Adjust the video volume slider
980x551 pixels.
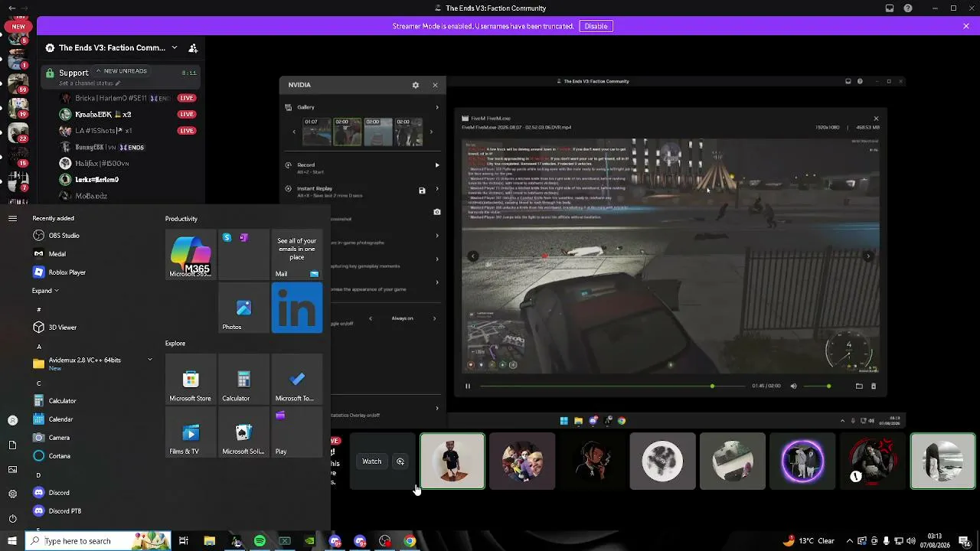coord(818,386)
